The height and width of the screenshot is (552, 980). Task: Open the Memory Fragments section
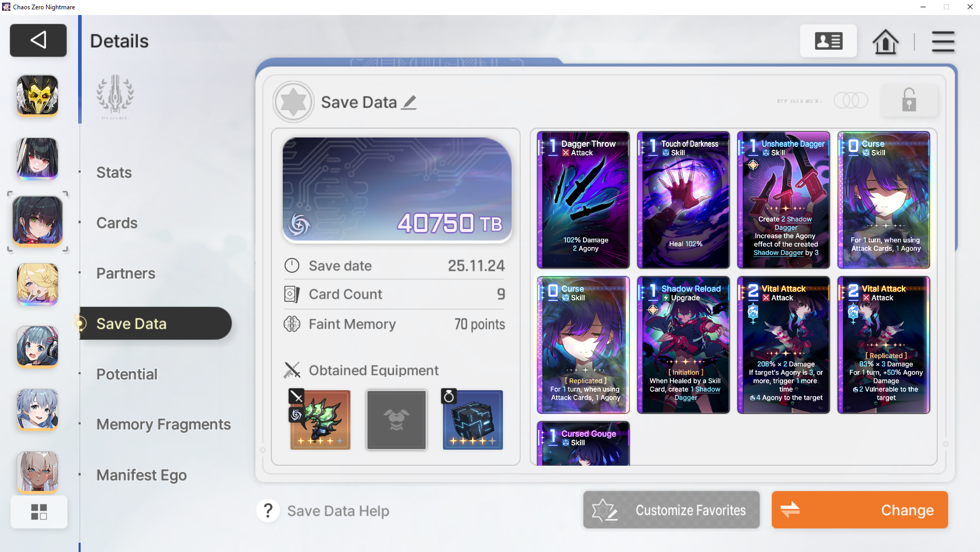pyautogui.click(x=163, y=424)
